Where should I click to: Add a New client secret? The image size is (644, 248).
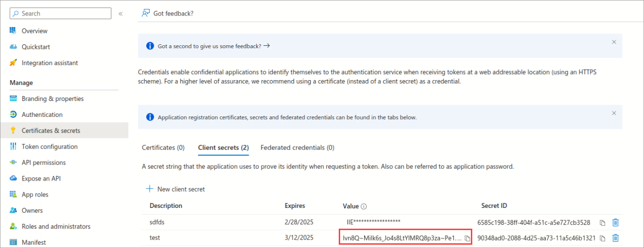(176, 189)
